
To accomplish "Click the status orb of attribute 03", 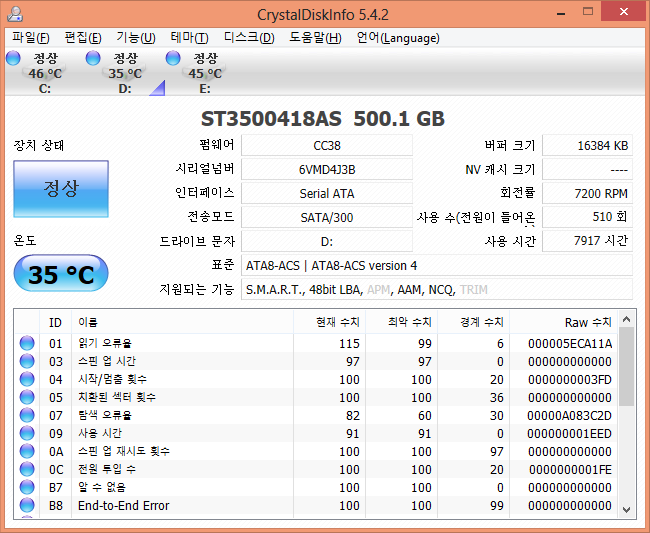I will pyautogui.click(x=27, y=361).
